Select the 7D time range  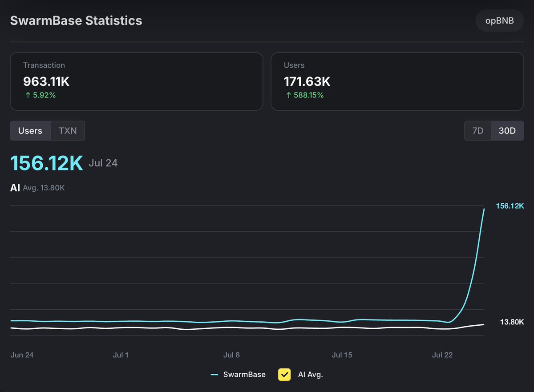tap(477, 131)
